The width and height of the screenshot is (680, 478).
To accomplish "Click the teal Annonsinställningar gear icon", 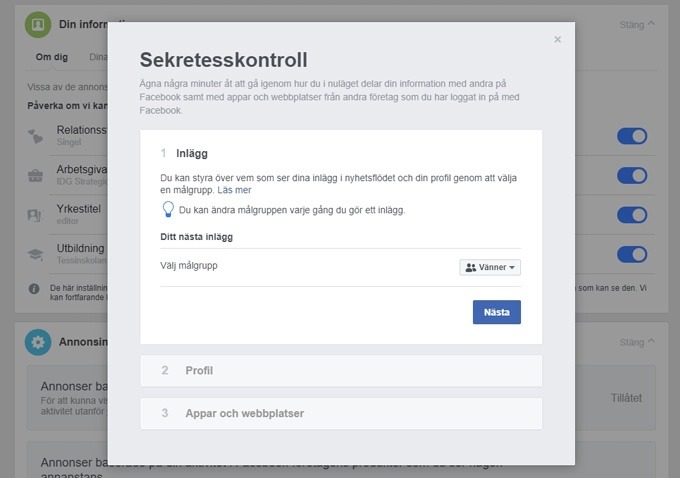I will (38, 342).
